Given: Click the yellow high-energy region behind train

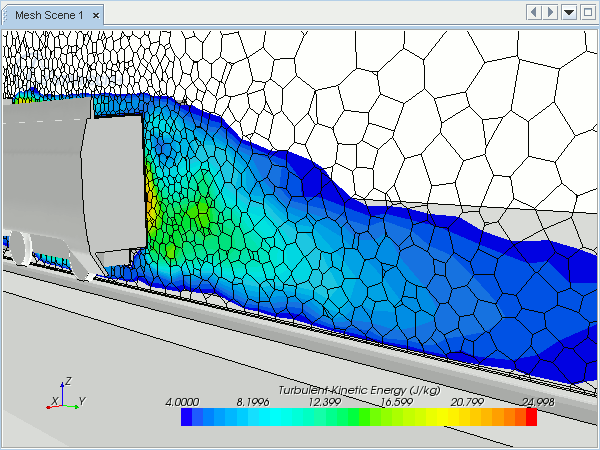Looking at the screenshot, I should (x=153, y=200).
